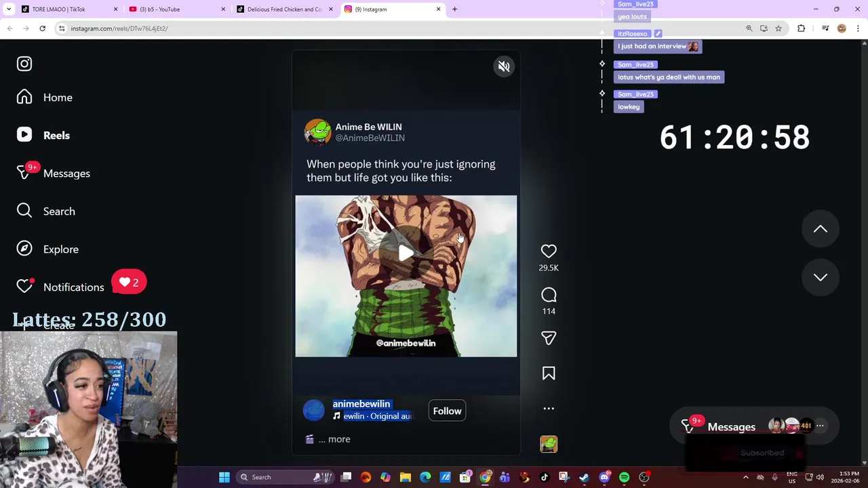Open Steam from the taskbar

coord(585,477)
